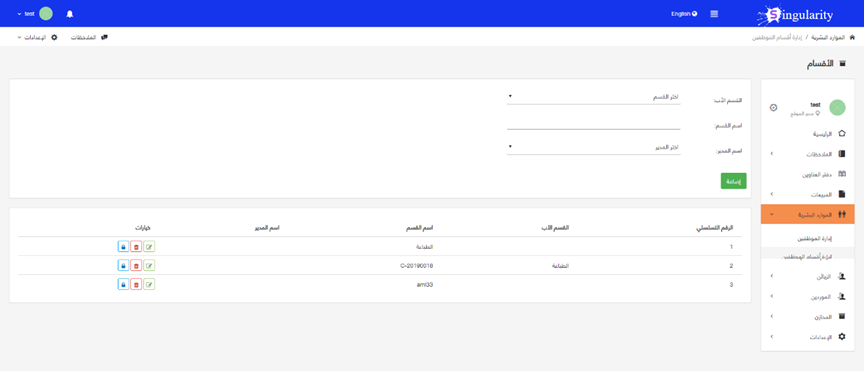The image size is (864, 371).
Task: Expand the الزبائن chevron in the sidebar
Action: tap(771, 276)
